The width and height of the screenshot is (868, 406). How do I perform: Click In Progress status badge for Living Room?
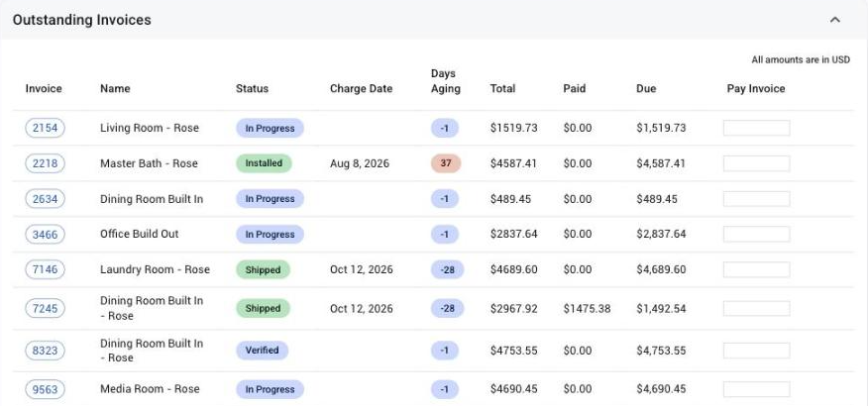pyautogui.click(x=270, y=128)
